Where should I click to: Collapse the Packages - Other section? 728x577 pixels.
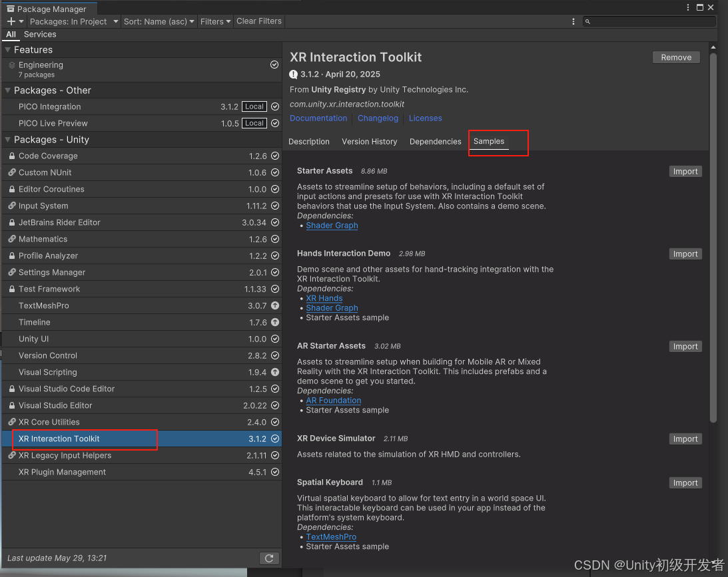point(7,91)
